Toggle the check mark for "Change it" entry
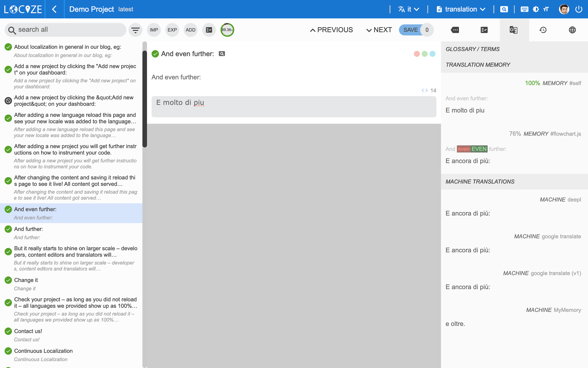 point(8,280)
